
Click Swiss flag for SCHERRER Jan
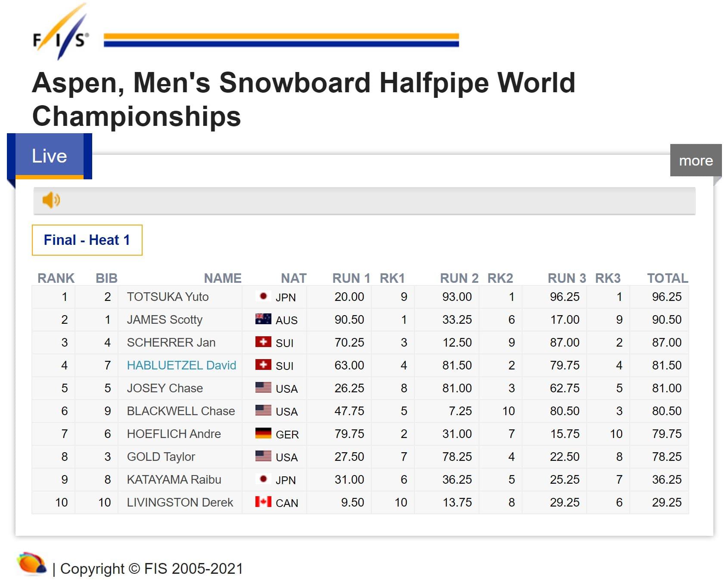(263, 342)
